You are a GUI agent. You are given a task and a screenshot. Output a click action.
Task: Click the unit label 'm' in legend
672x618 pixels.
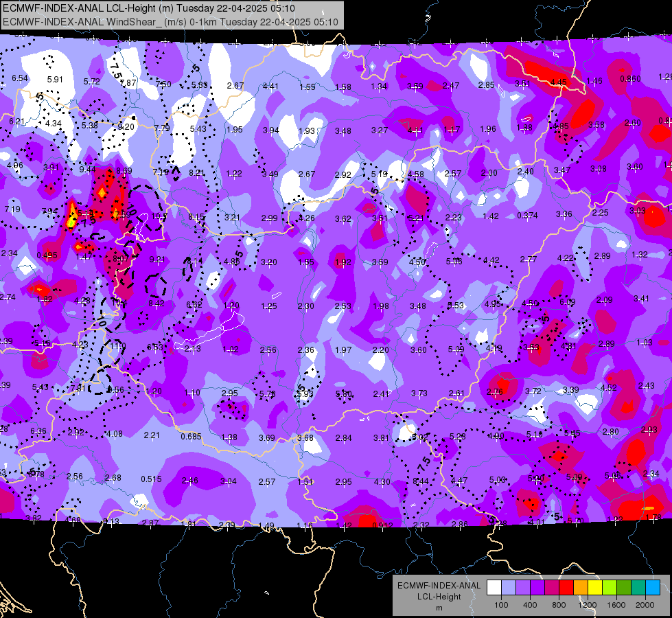439,608
